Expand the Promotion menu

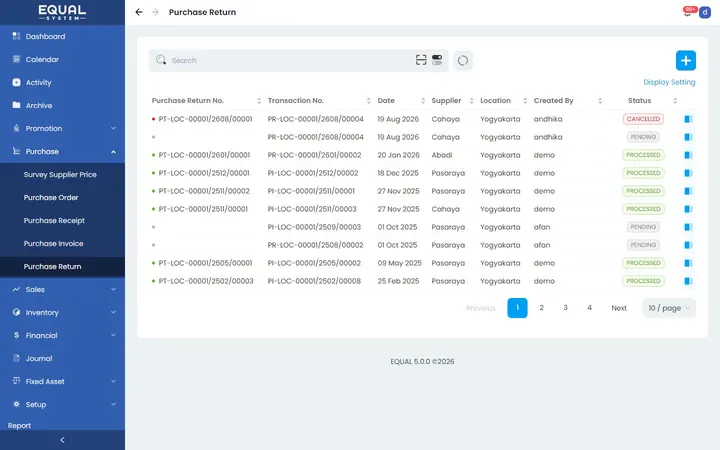(x=62, y=129)
